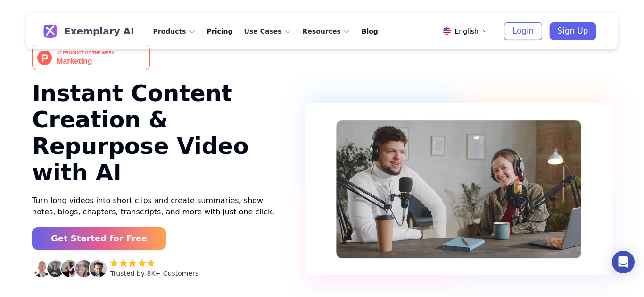644x297 pixels.
Task: Click the middle customer avatar photo
Action: coord(69,269)
